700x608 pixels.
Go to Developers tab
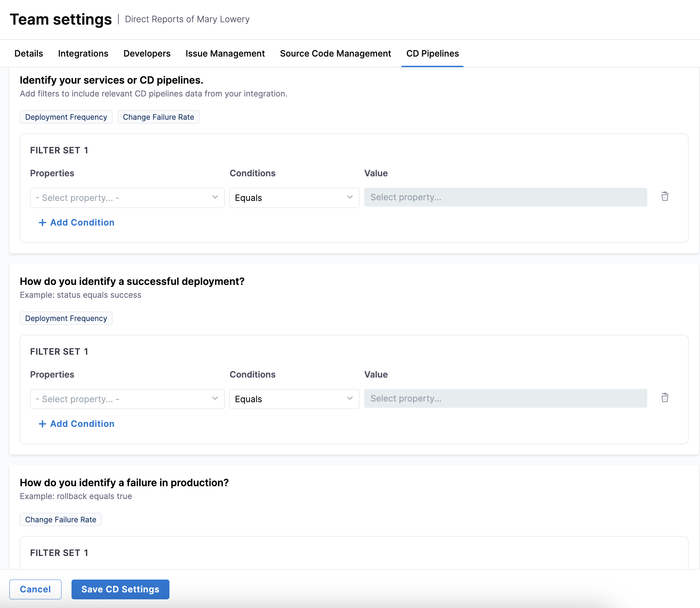coord(147,53)
